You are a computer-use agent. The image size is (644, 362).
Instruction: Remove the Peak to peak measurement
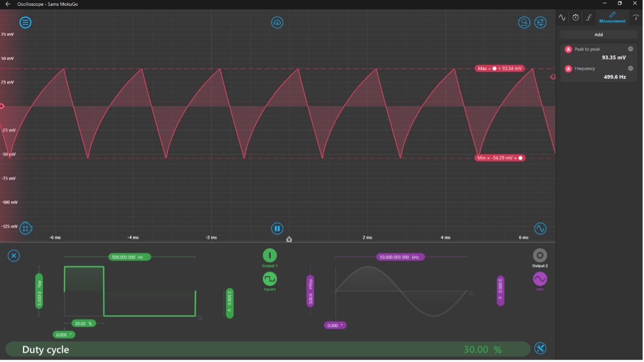pyautogui.click(x=630, y=49)
